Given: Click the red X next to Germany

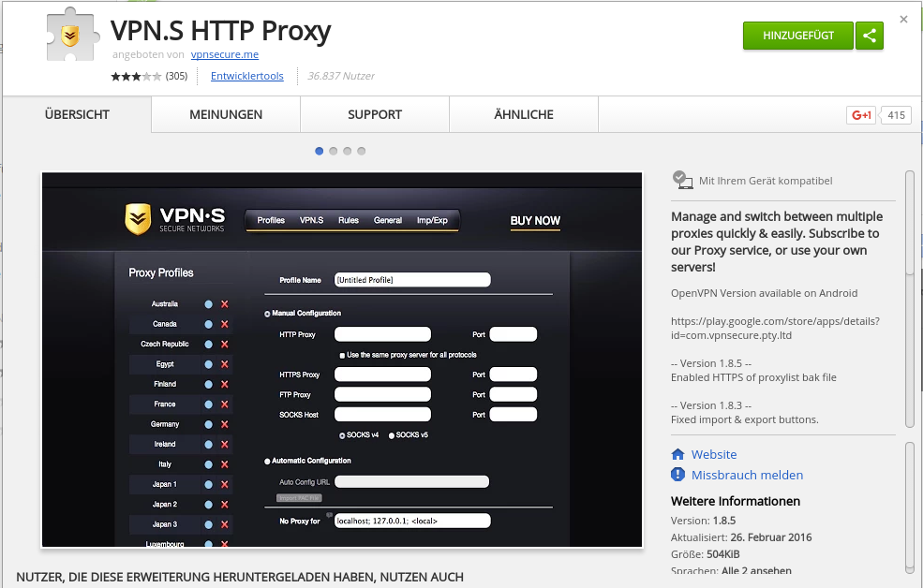Looking at the screenshot, I should [224, 424].
